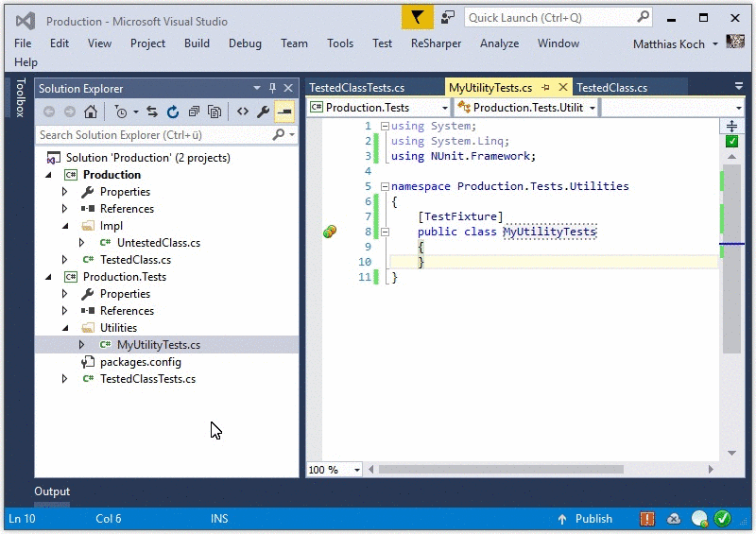Screen dimensions: 756x534
Task: Expand Properties under Production project
Action: (x=64, y=192)
